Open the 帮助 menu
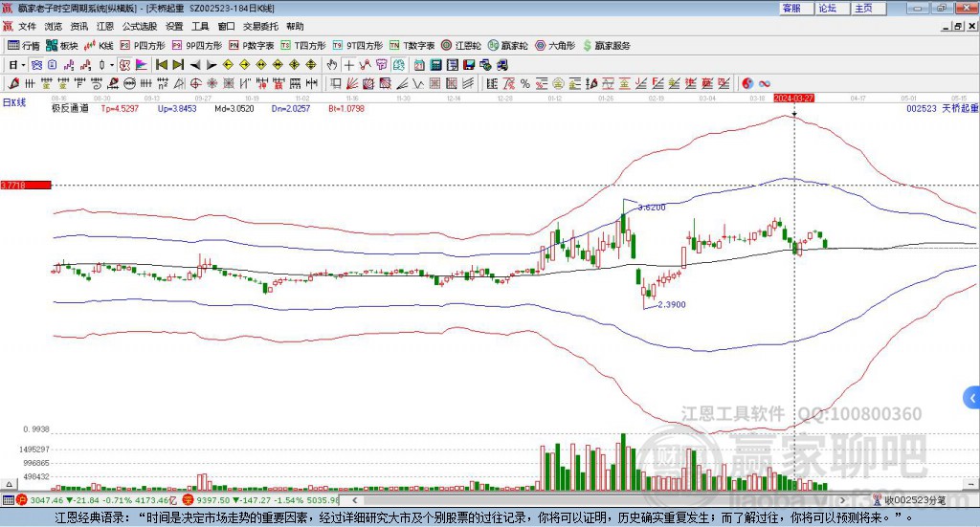 (295, 26)
